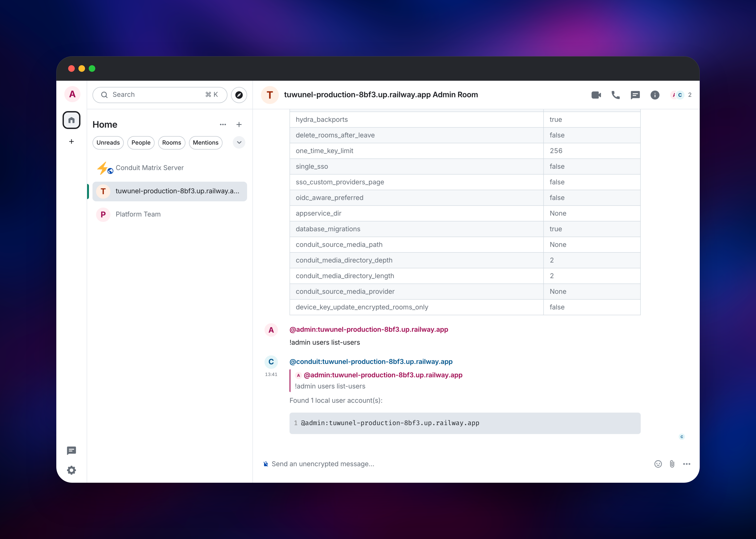Open the room info panel

[x=655, y=95]
